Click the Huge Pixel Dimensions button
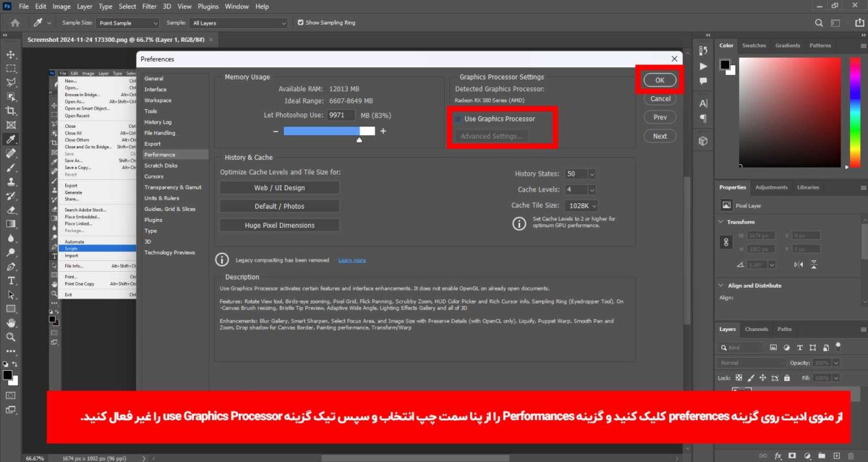 tap(279, 225)
